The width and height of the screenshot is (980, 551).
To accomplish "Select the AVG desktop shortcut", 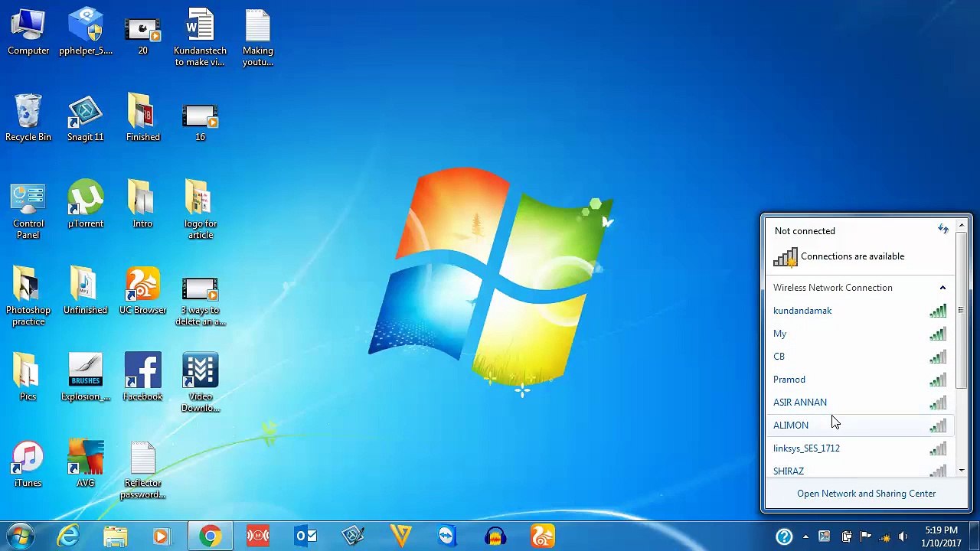I will (x=85, y=464).
